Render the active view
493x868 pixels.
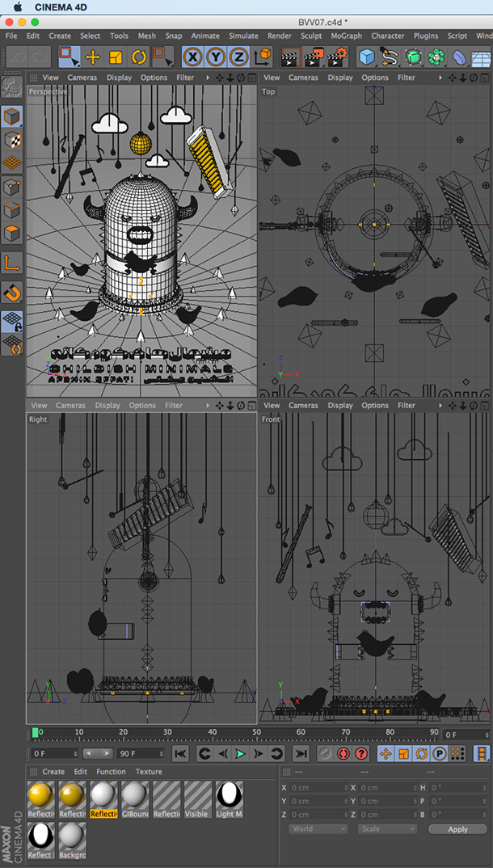(x=290, y=57)
